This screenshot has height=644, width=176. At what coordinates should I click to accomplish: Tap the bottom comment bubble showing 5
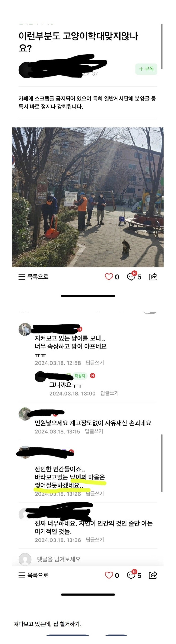[x=134, y=575]
